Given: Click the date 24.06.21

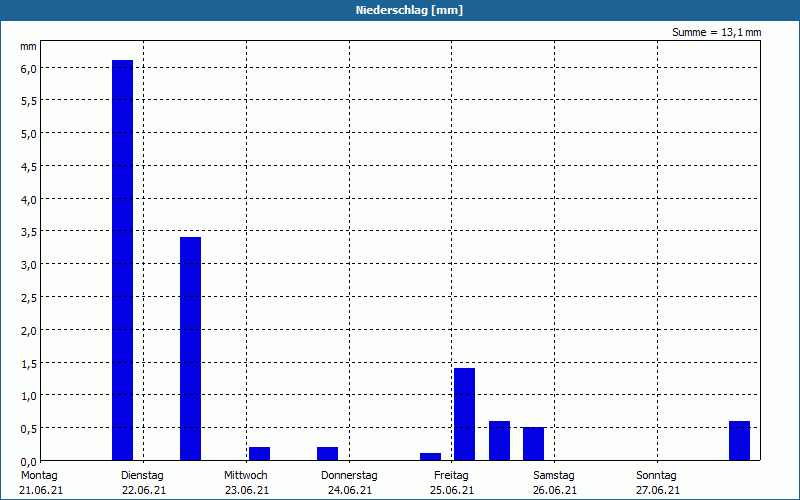Looking at the screenshot, I should tap(349, 490).
